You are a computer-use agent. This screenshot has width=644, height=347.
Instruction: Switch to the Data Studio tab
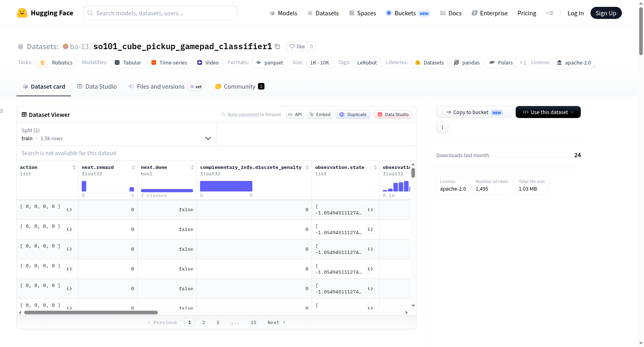97,86
